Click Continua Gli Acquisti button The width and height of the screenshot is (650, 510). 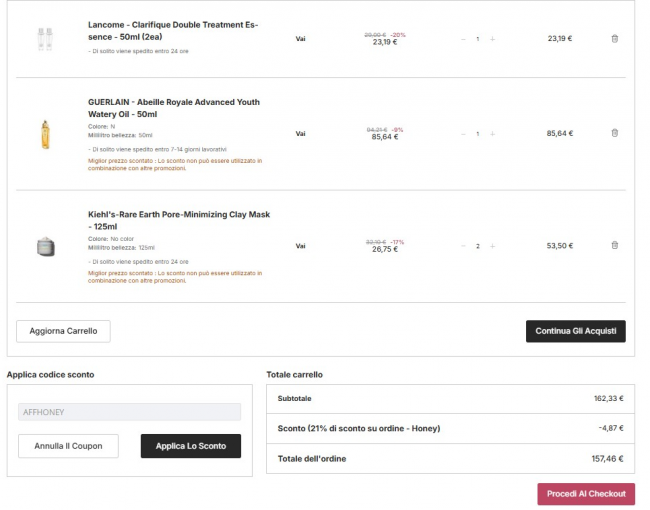[575, 331]
